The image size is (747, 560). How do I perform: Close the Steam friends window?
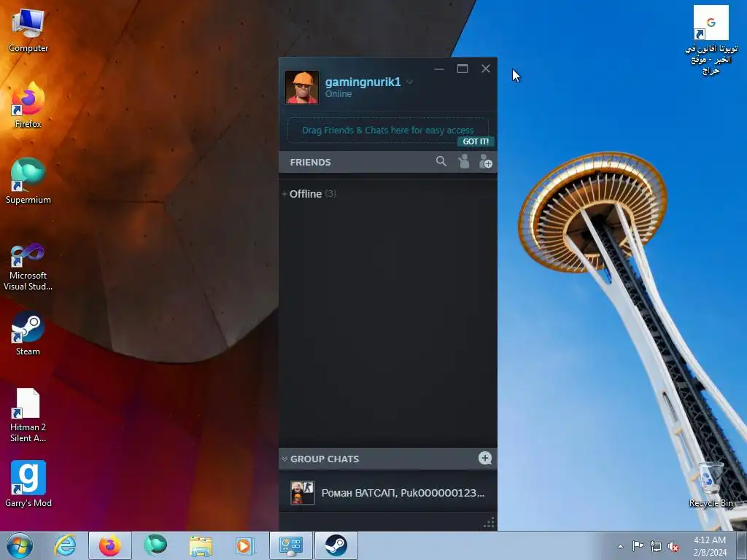coord(485,69)
